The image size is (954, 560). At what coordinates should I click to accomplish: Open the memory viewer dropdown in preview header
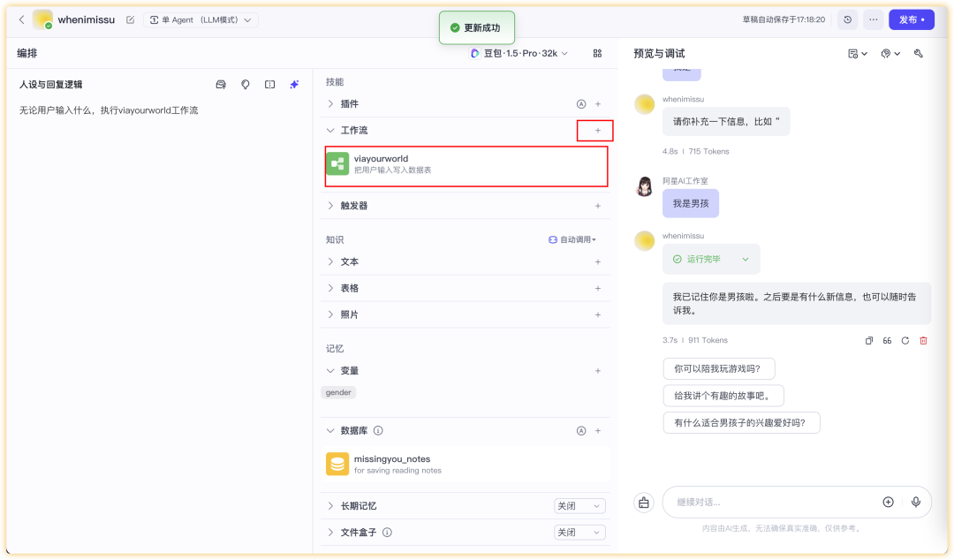pos(857,54)
